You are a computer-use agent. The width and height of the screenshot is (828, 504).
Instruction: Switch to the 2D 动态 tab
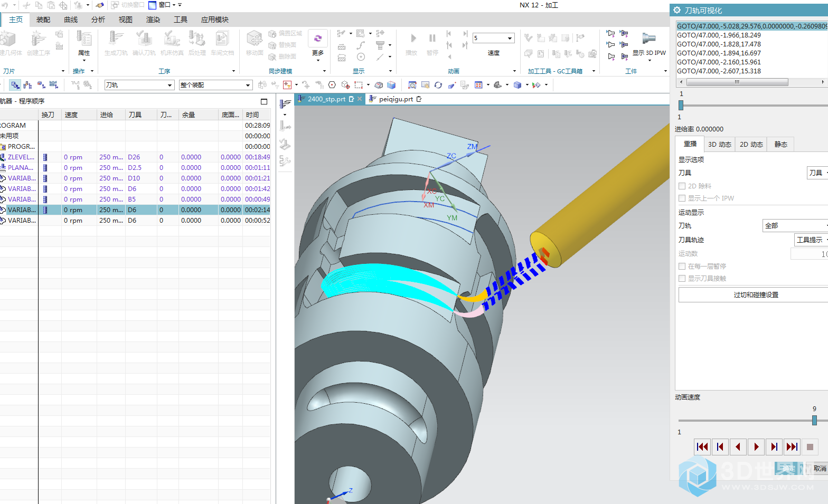click(x=751, y=145)
